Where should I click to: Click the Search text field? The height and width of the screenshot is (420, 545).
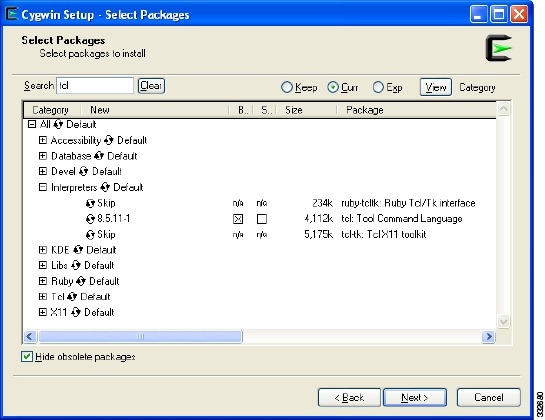(95, 86)
